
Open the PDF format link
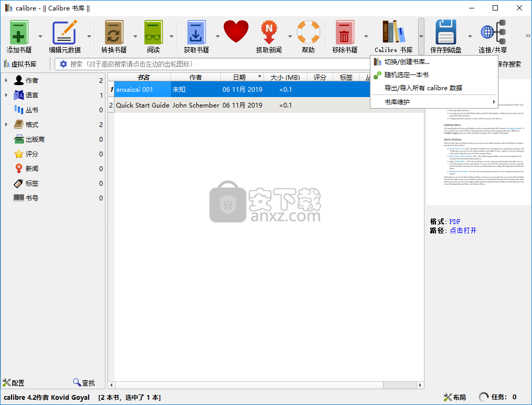tap(455, 222)
